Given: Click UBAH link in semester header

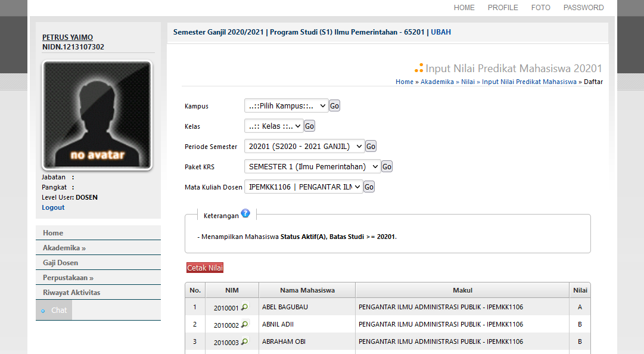Looking at the screenshot, I should pyautogui.click(x=441, y=32).
